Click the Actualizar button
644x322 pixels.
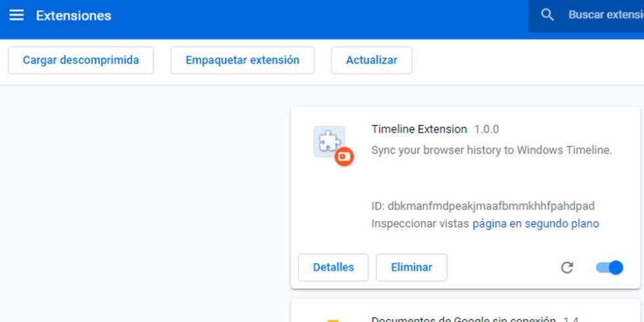pos(372,60)
